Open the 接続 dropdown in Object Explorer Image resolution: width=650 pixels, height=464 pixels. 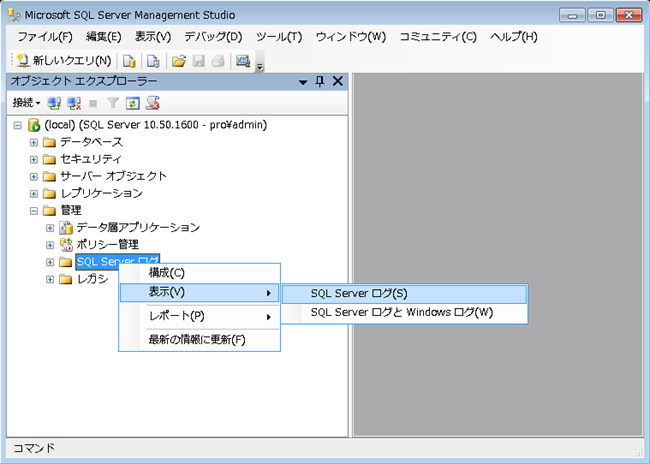coord(26,103)
